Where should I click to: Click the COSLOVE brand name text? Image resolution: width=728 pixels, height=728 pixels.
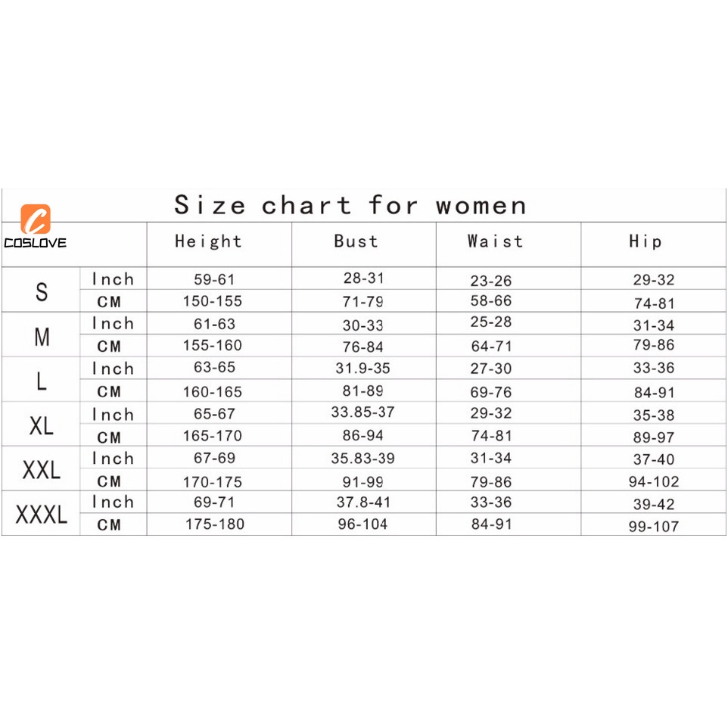36,243
